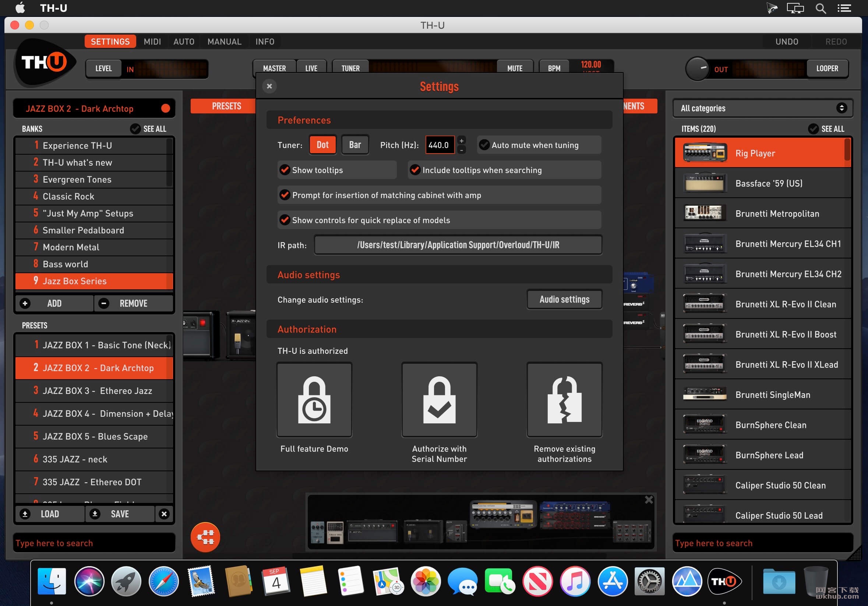Click the presets search field on the left
Image resolution: width=868 pixels, height=606 pixels.
[x=94, y=543]
